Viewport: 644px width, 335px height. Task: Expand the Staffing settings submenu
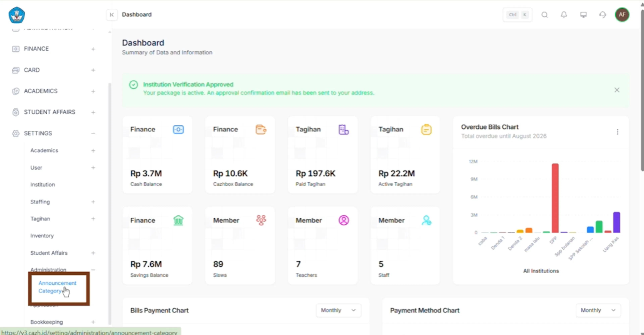[x=93, y=202]
